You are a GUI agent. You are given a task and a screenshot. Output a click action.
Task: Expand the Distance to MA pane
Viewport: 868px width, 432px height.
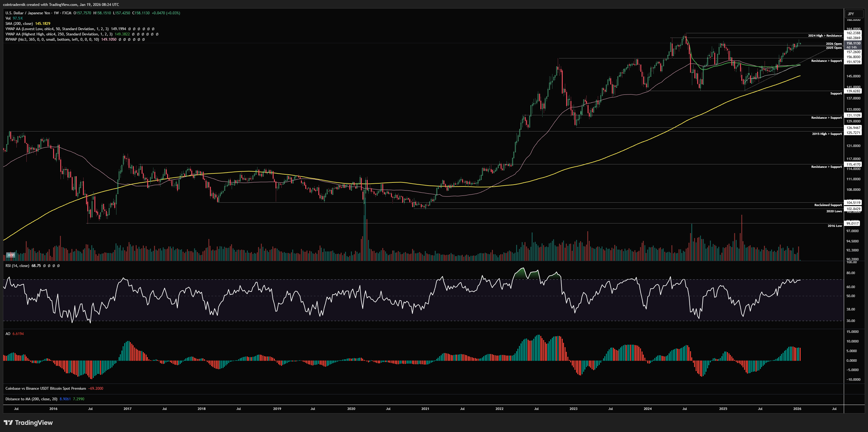(31, 399)
